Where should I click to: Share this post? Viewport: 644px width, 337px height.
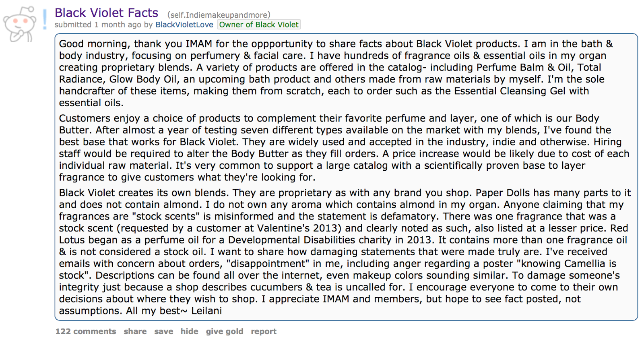(x=135, y=331)
